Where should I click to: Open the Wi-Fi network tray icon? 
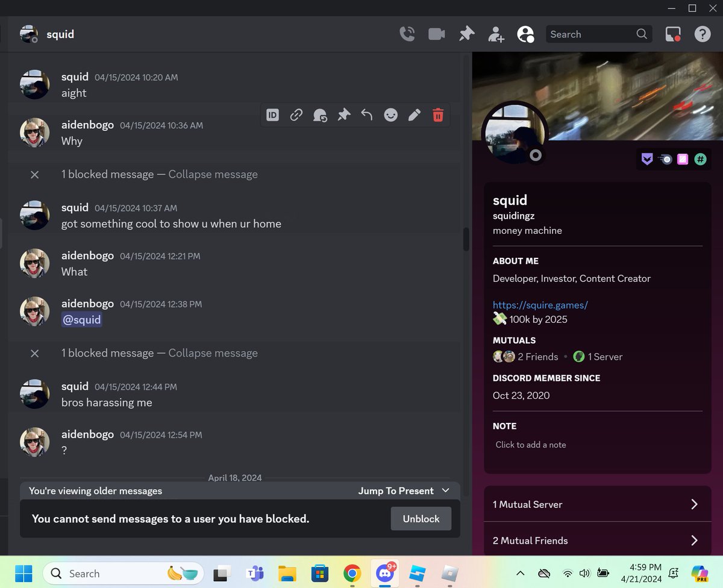(567, 574)
